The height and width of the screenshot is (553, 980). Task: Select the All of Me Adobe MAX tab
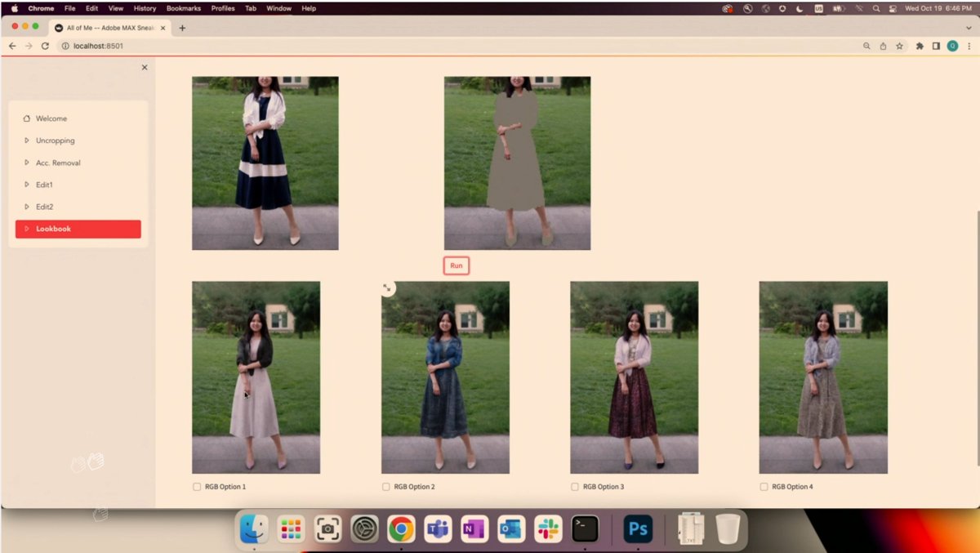[x=109, y=28]
